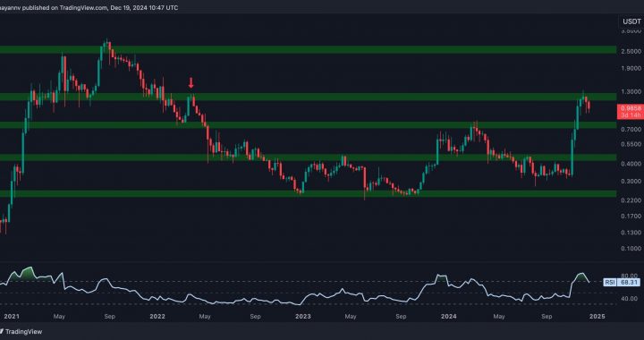Select the green zone near the 0.2200 level

pyautogui.click(x=308, y=194)
